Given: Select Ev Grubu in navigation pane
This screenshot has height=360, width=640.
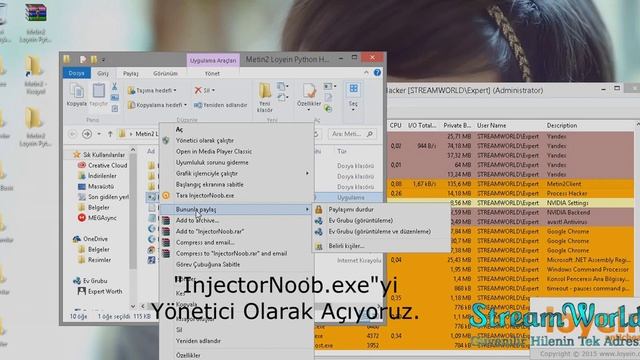Looking at the screenshot, I should tap(90, 281).
